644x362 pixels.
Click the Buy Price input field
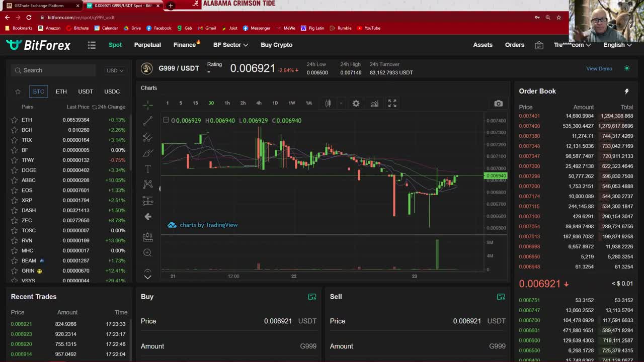(x=229, y=321)
